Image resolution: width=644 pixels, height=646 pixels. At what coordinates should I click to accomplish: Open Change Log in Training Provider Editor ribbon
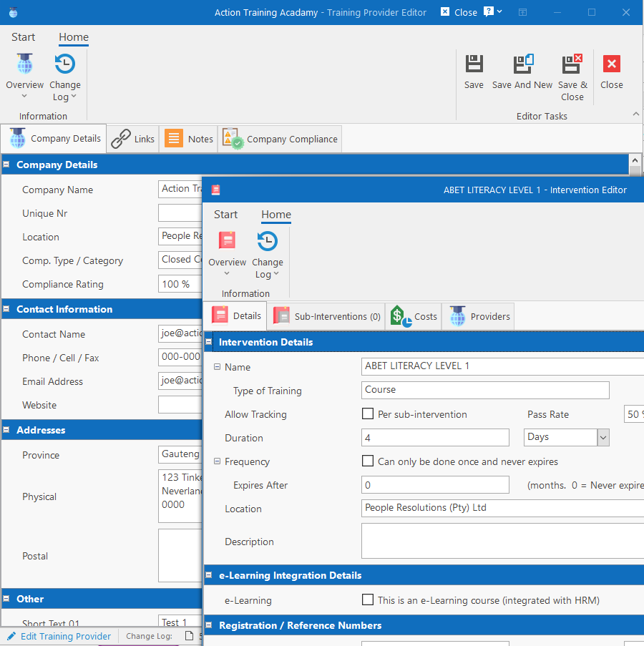tap(65, 77)
